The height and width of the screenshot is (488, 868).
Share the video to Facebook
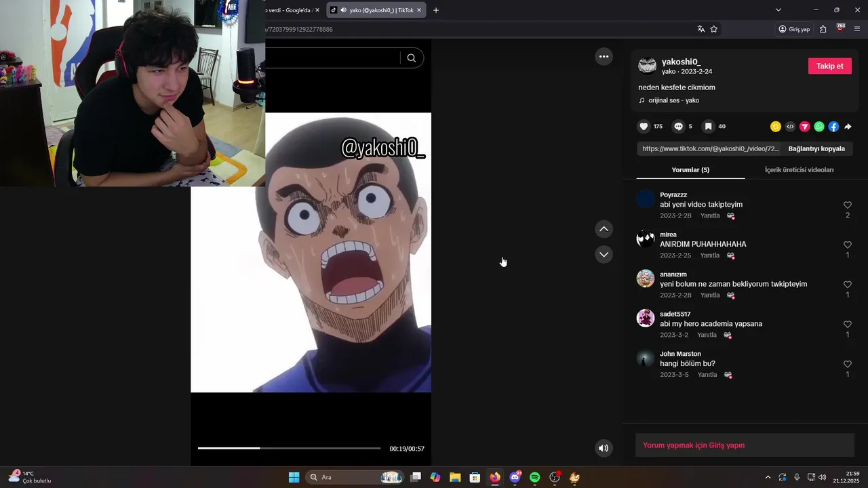[x=833, y=127]
